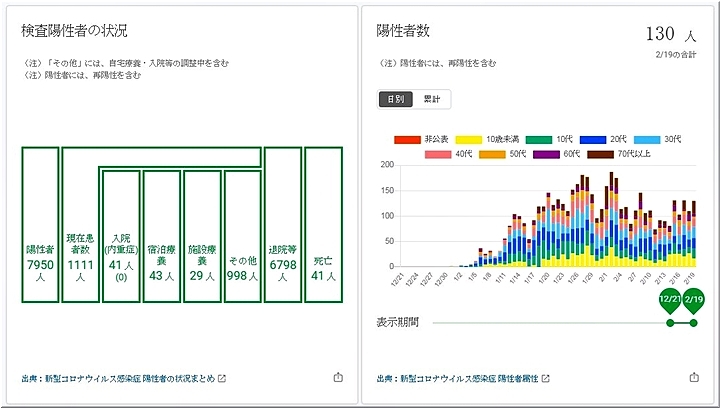
Task: Click the 陽性者 7950人 box
Action: click(x=40, y=224)
